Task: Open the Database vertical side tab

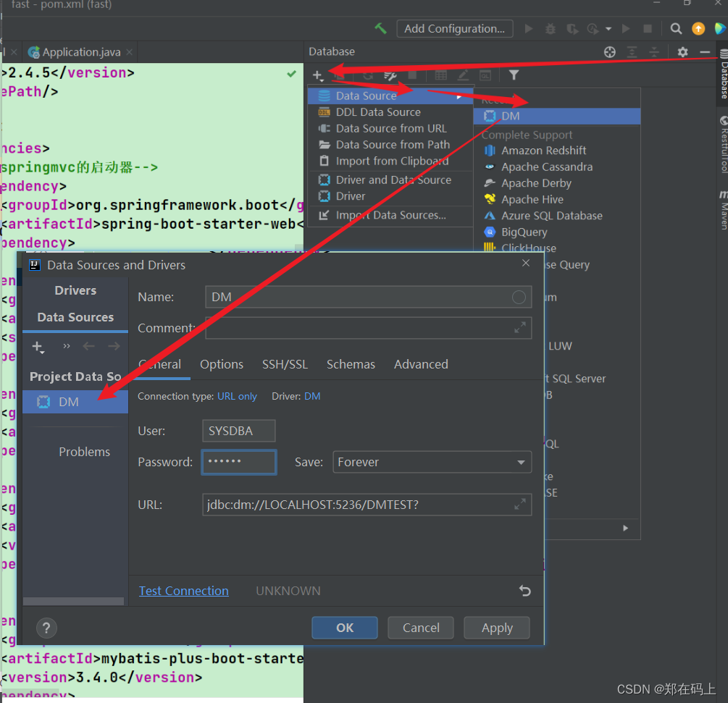Action: point(724,75)
